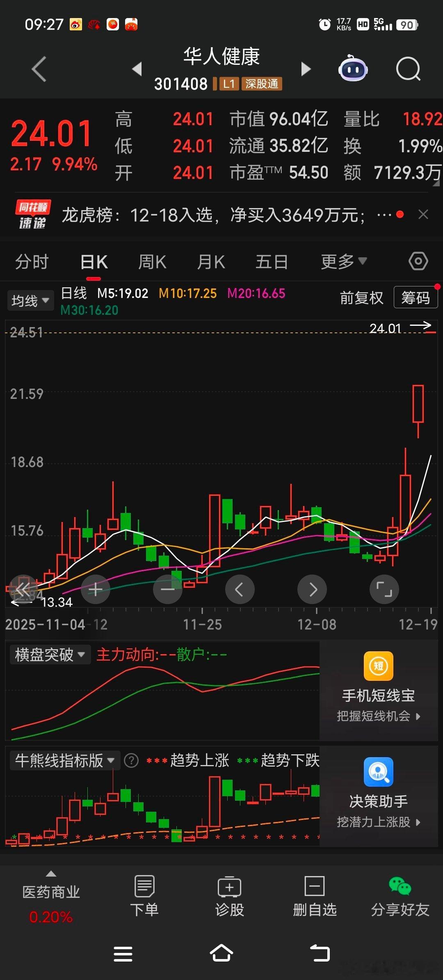Open 决策助手 blue icon
This screenshot has width=443, height=980.
(379, 772)
